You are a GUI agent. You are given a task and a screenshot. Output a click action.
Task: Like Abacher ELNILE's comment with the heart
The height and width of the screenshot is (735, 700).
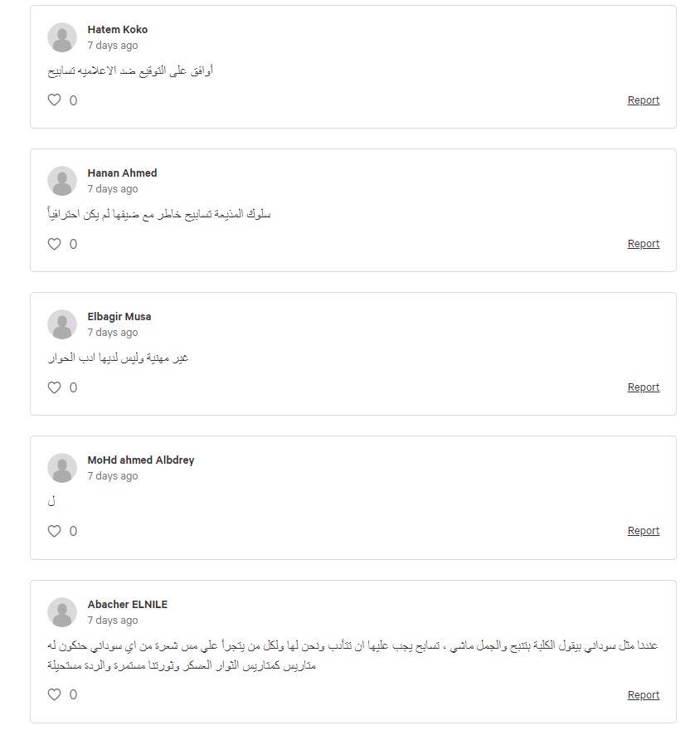[55, 694]
